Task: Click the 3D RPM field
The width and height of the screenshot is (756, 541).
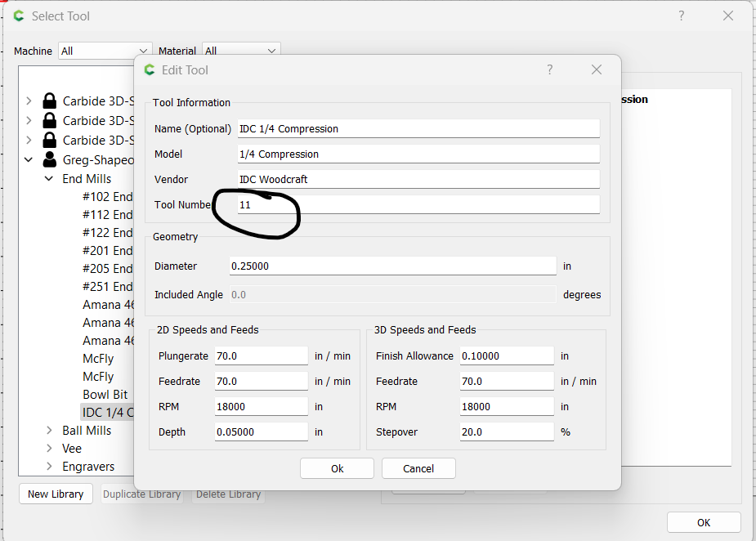Action: click(x=507, y=406)
